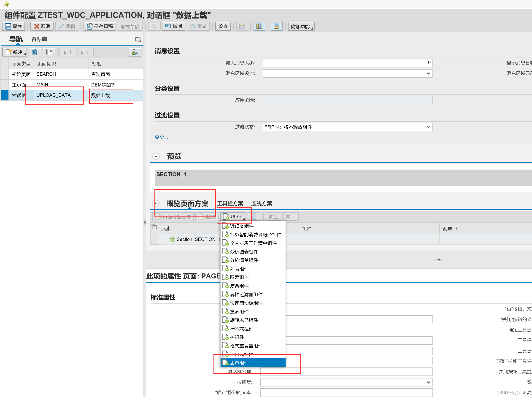Click the navigation panel side-layout toggle icon
The image size is (532, 397).
259,26
